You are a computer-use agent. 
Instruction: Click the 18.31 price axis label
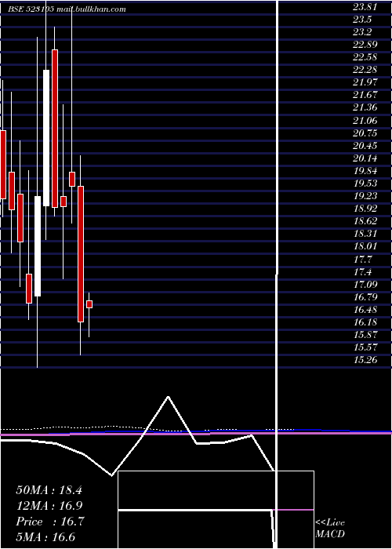(365, 234)
